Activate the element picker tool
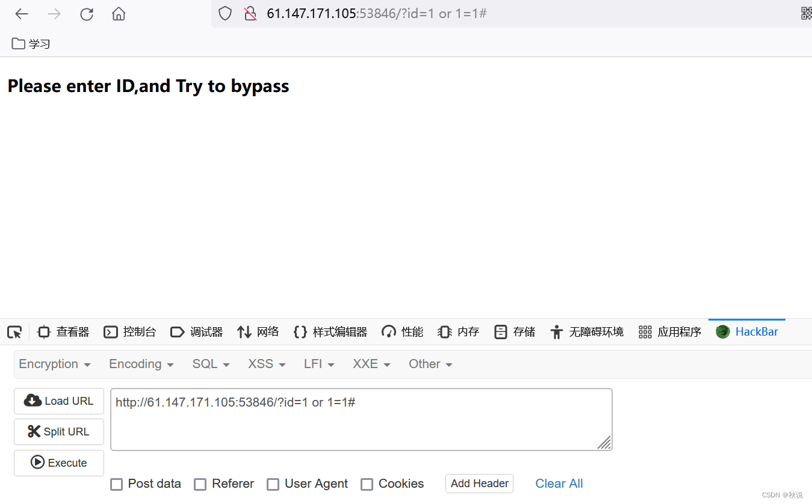This screenshot has height=504, width=812. 14,331
